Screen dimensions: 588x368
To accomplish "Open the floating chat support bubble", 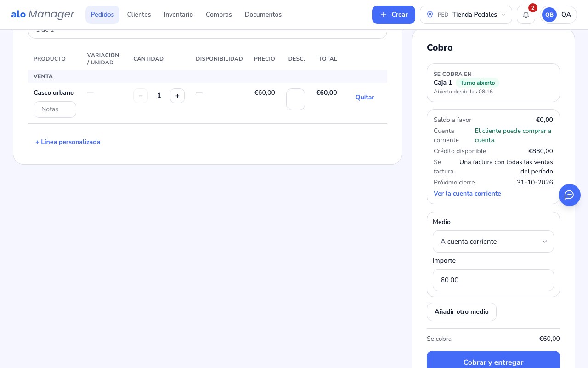I will point(570,195).
